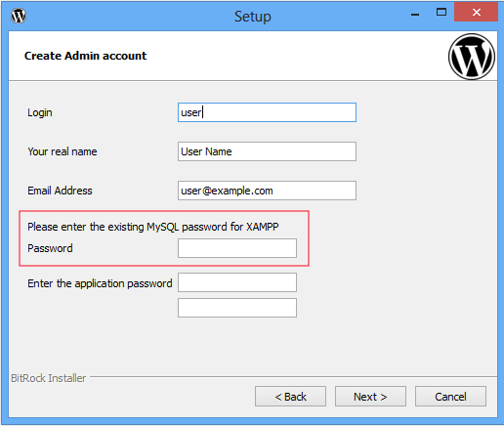The image size is (504, 426).
Task: Click the first application password field
Action: click(x=237, y=282)
